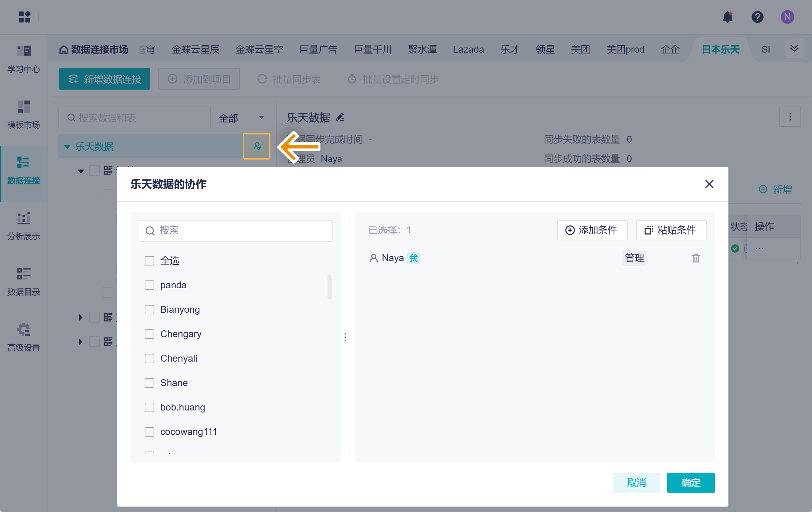Viewport: 812px width, 512px height.
Task: Open the 全部 filter dropdown
Action: coord(241,118)
